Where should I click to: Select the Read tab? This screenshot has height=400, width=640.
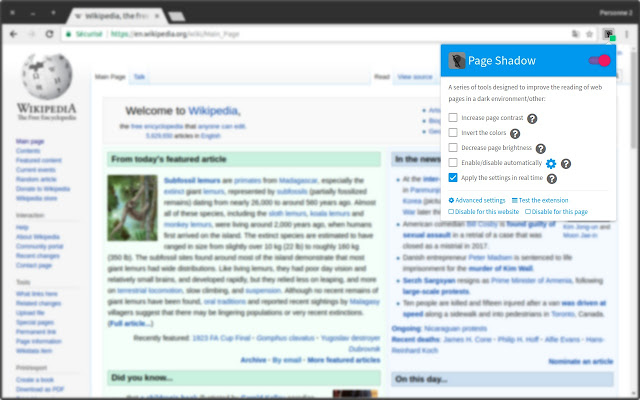click(382, 77)
